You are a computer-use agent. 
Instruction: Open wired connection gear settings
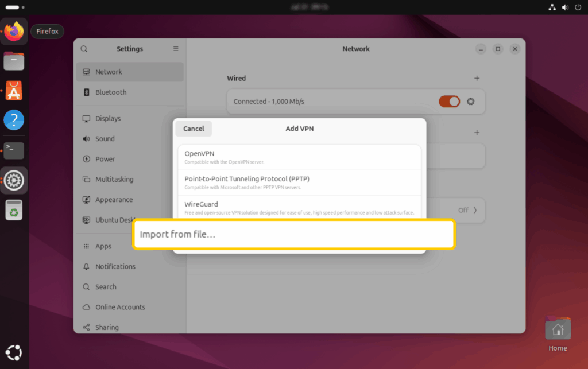coord(471,102)
